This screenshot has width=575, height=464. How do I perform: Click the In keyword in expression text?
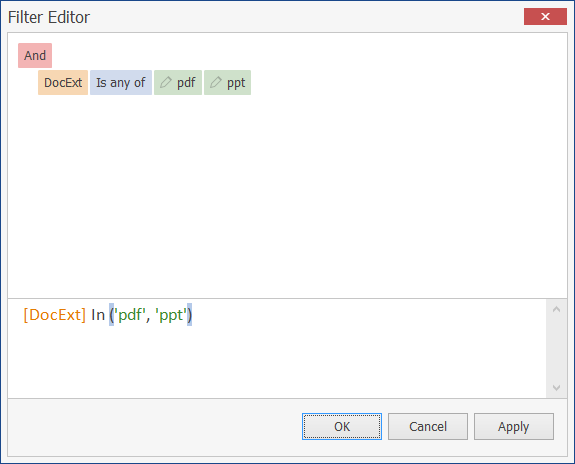[x=98, y=315]
